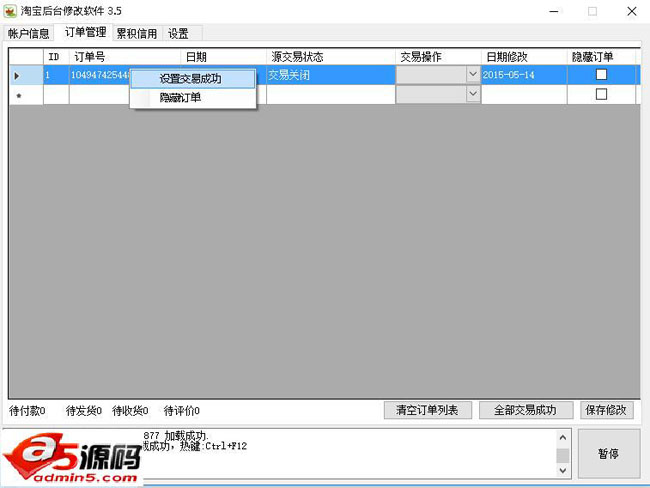Expand 交易操作 dropdown in the empty row
This screenshot has width=650, height=488.
473,94
